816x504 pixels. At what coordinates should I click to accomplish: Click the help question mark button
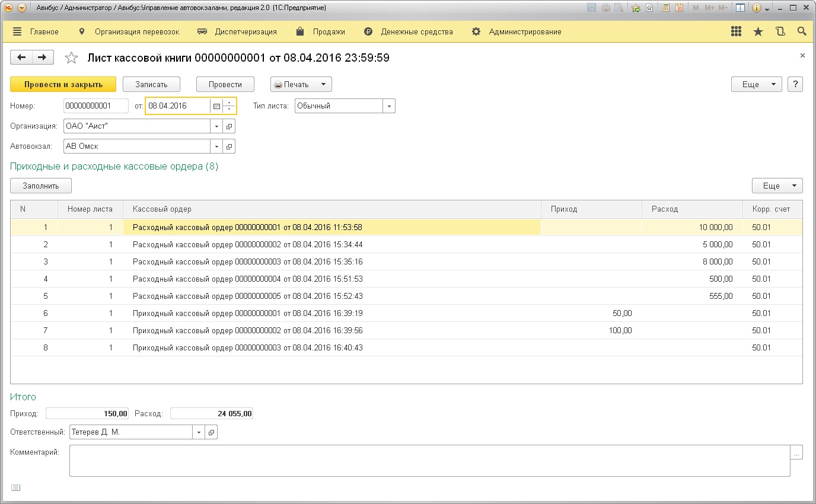(x=795, y=84)
